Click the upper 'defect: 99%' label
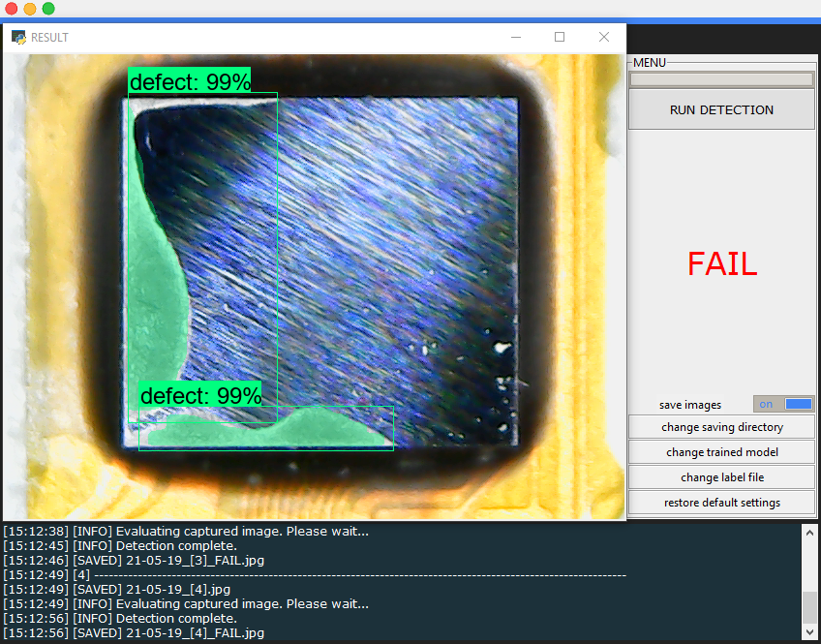This screenshot has height=644, width=821. click(190, 81)
